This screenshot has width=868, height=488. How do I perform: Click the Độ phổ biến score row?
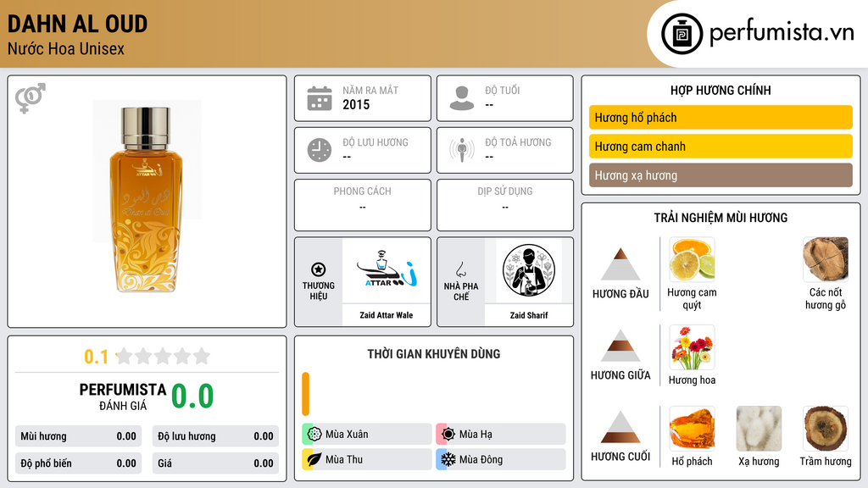pos(79,463)
